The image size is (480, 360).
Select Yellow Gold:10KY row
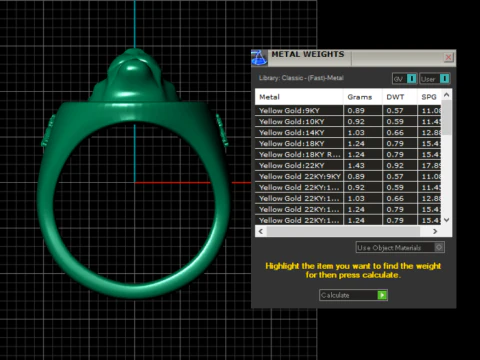coord(348,122)
